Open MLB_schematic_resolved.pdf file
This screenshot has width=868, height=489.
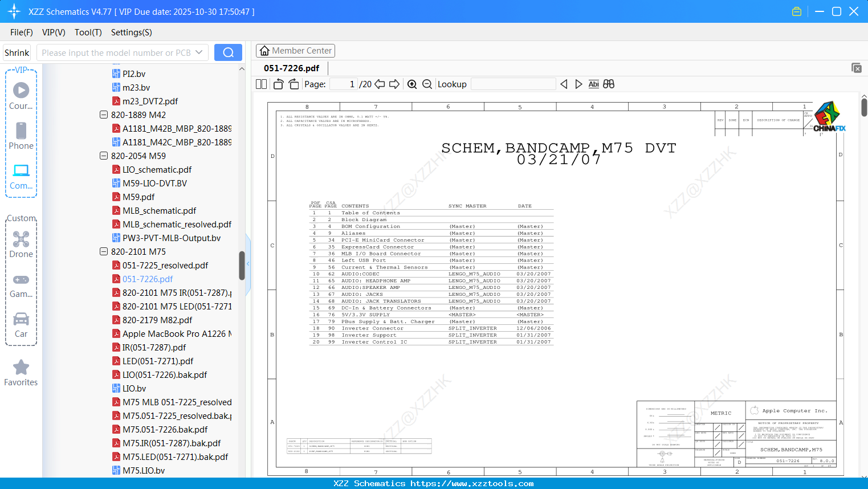tap(177, 224)
